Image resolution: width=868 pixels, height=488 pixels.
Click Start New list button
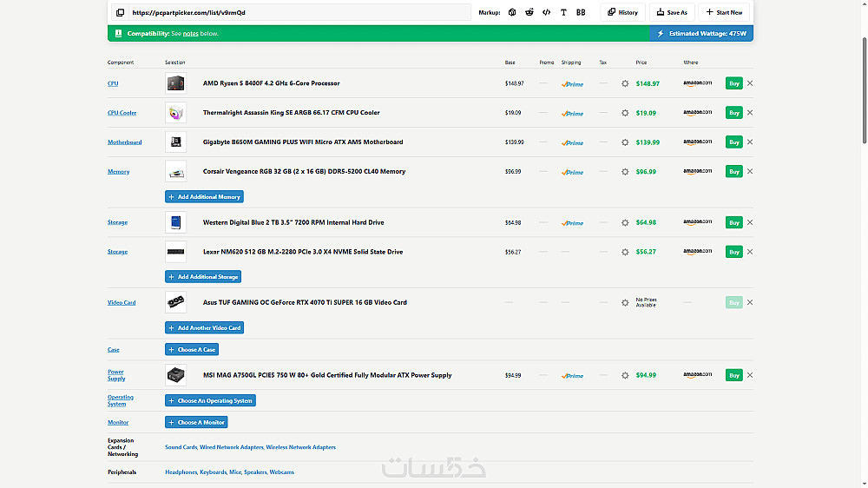(724, 12)
